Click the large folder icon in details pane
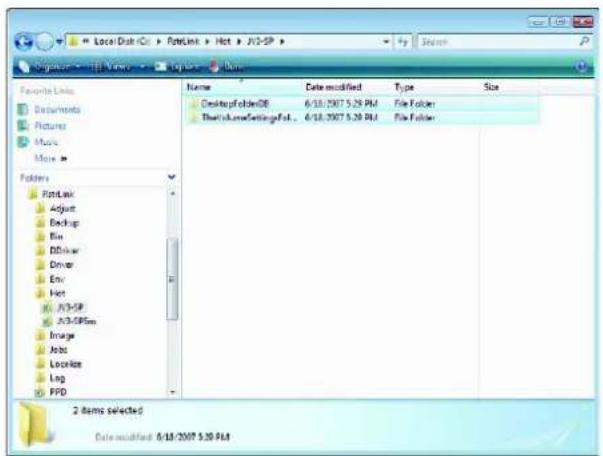The height and width of the screenshot is (456, 603). tap(36, 424)
